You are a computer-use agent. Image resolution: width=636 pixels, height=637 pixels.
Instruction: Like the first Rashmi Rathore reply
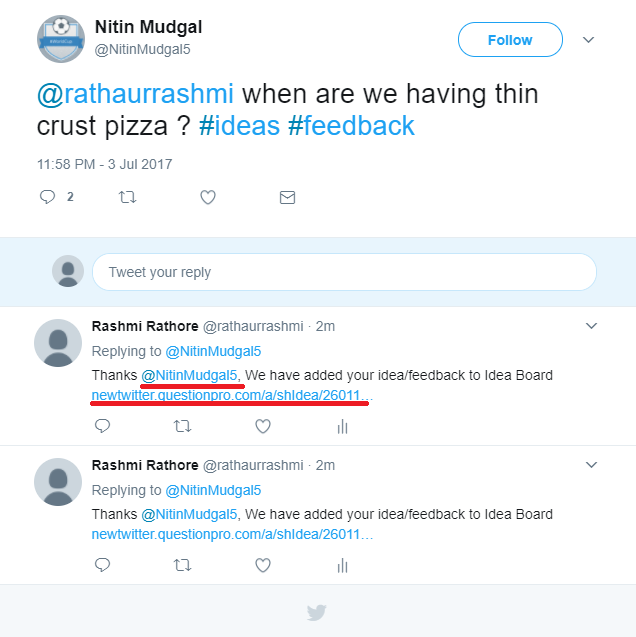[262, 426]
